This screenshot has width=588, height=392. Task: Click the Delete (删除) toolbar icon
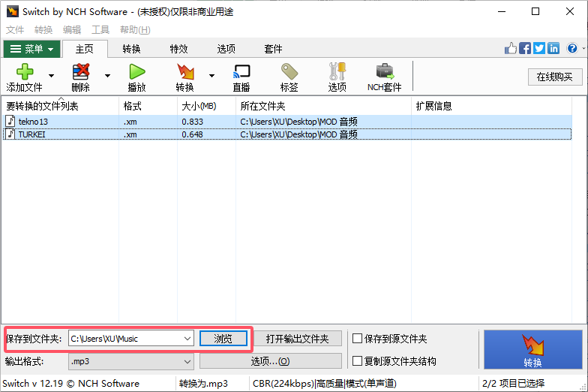coord(81,71)
